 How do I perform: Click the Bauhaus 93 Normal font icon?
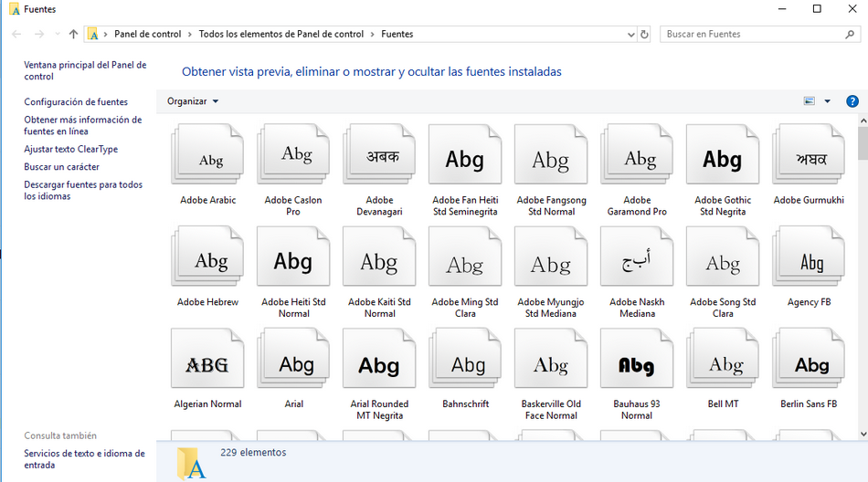click(x=637, y=361)
